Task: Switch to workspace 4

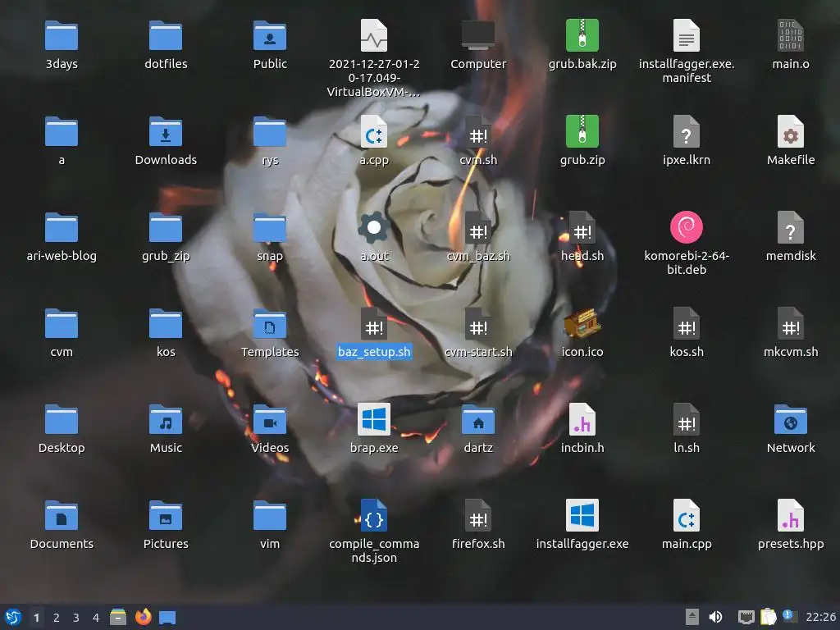Action: point(96,618)
